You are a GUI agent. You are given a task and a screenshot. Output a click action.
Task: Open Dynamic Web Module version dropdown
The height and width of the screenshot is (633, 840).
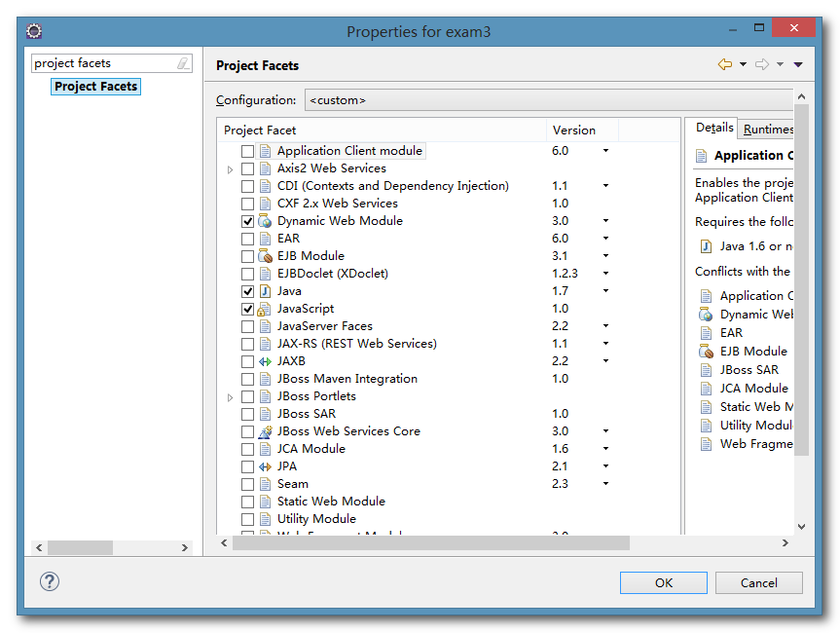(x=605, y=221)
